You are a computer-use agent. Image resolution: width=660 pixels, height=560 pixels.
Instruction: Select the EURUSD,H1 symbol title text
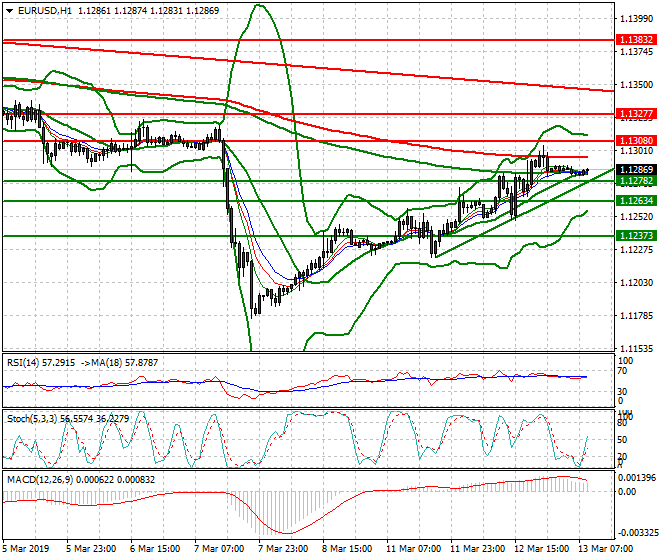coord(45,11)
